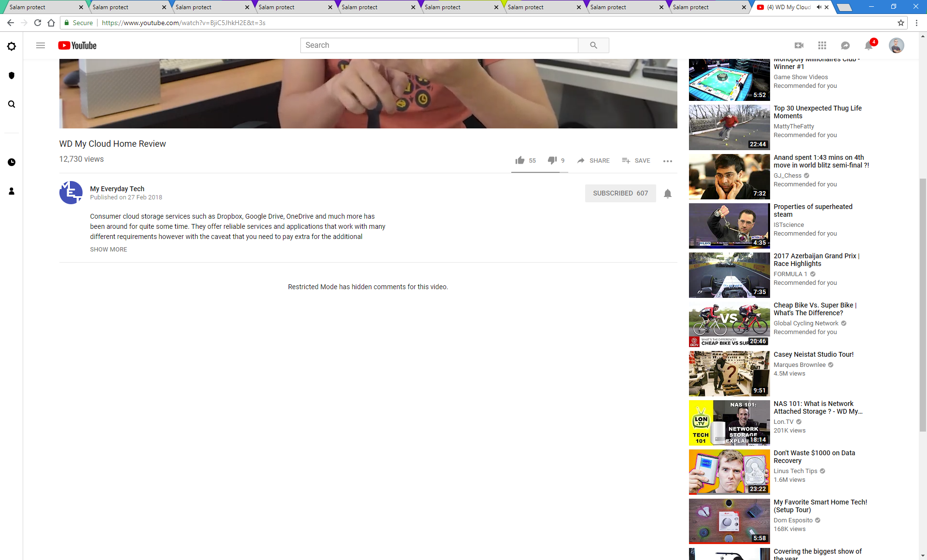Screen dimensions: 927x560
Task: Click the WD My Cloud Home Review title
Action: click(112, 144)
